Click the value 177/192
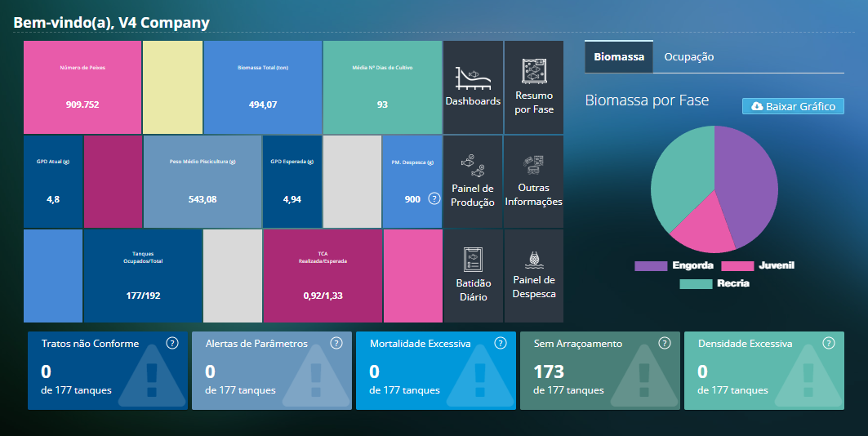Screen dimensions: 868x436 pos(143,296)
